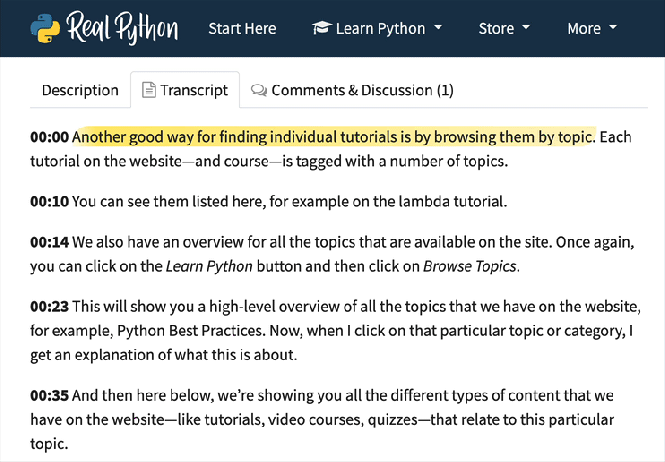The height and width of the screenshot is (462, 665).
Task: Click the sentence mentioning the lambda tutorial
Action: pyautogui.click(x=289, y=201)
